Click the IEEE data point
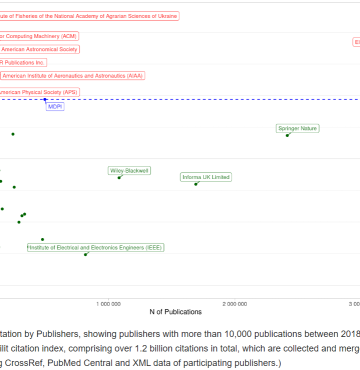360x370 pixels. [85, 255]
